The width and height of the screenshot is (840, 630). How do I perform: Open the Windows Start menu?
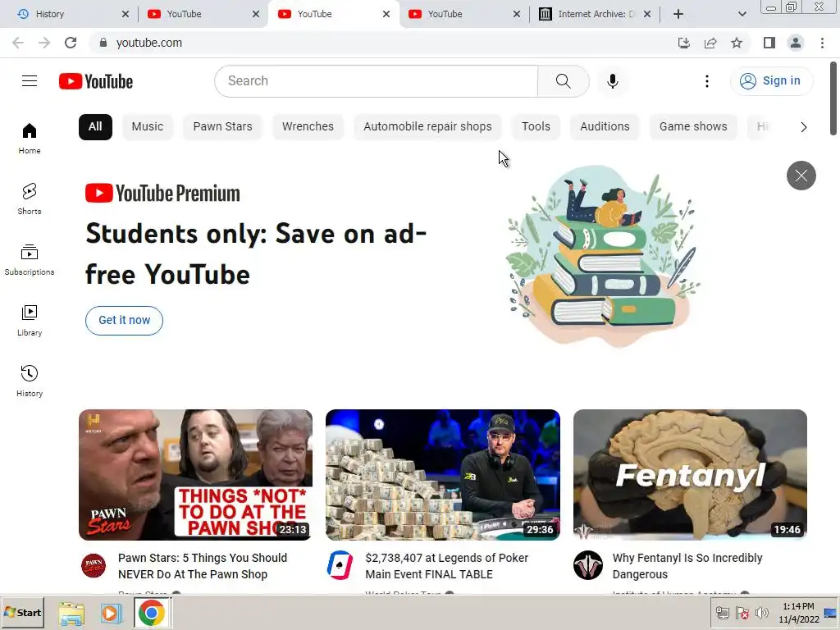[22, 612]
